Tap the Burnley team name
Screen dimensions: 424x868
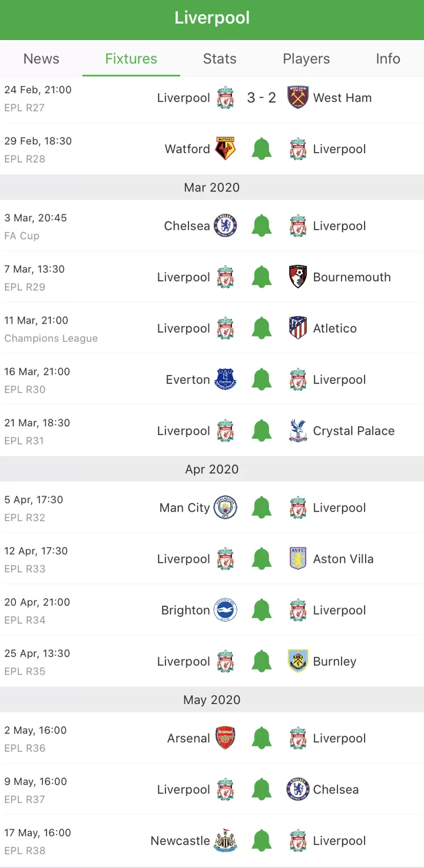(334, 662)
